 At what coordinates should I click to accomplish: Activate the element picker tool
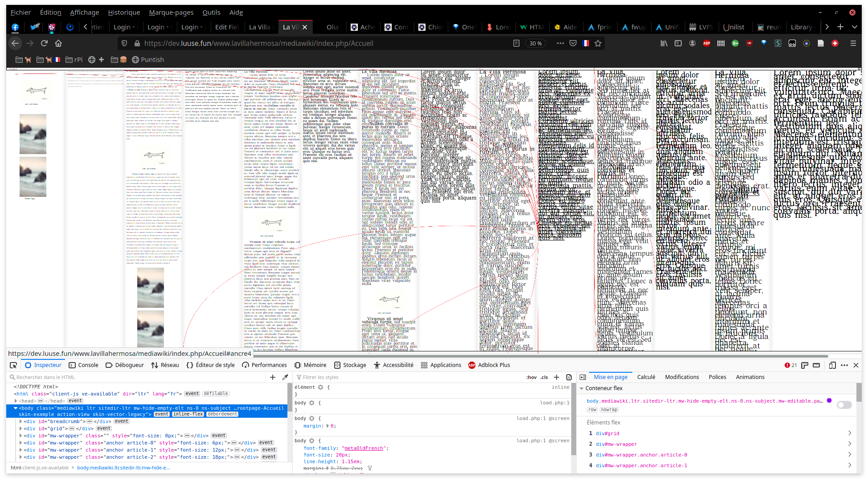click(x=13, y=365)
